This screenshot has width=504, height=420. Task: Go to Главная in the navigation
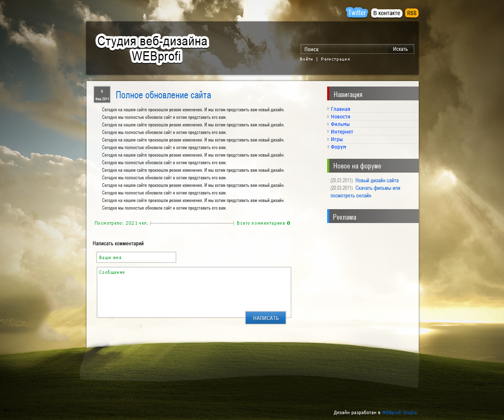click(341, 109)
